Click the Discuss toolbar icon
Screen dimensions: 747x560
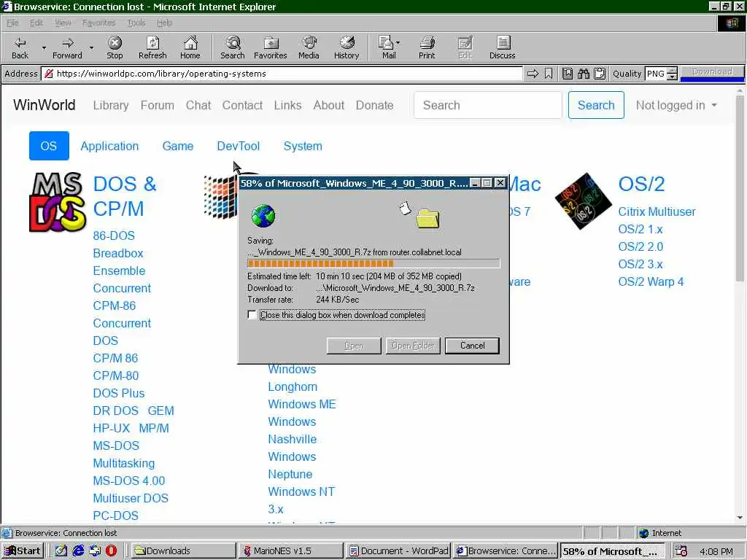[503, 42]
